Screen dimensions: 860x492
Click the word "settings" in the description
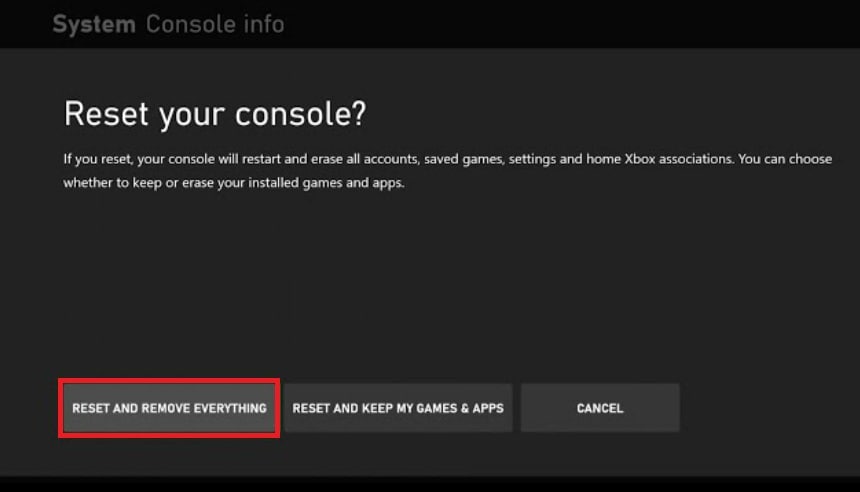pos(533,159)
